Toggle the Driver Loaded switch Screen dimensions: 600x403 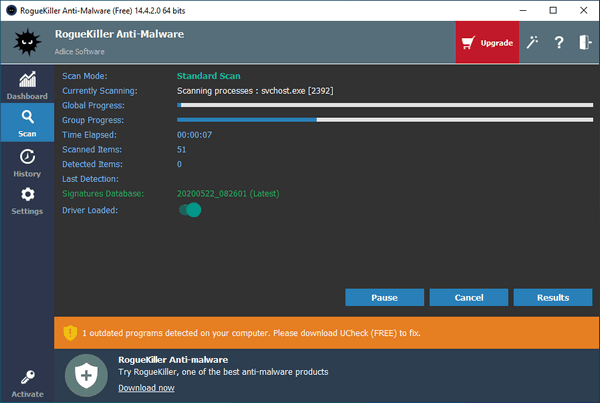(x=190, y=210)
